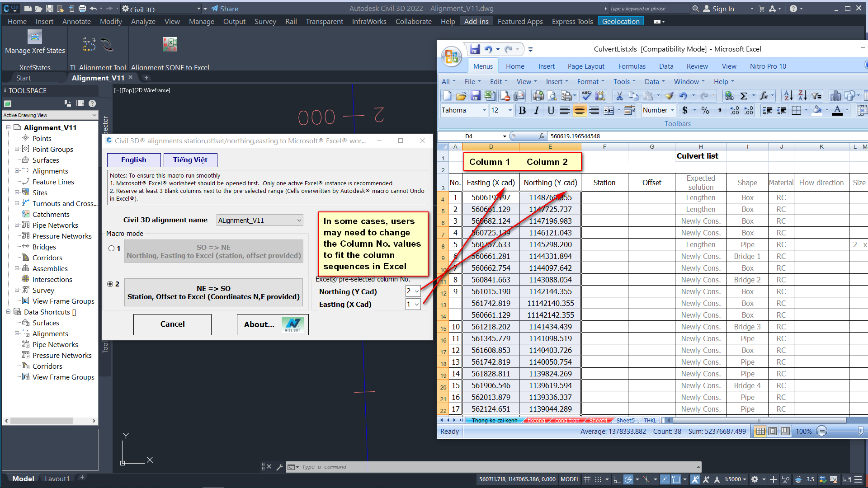Click the Cancel button in macro dialog
The height and width of the screenshot is (488, 868).
pos(172,324)
